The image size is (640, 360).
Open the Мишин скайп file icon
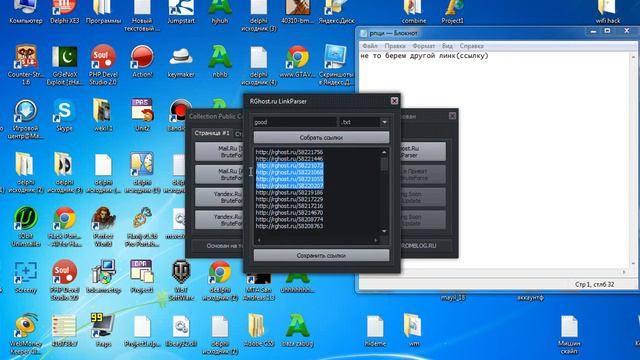[569, 334]
